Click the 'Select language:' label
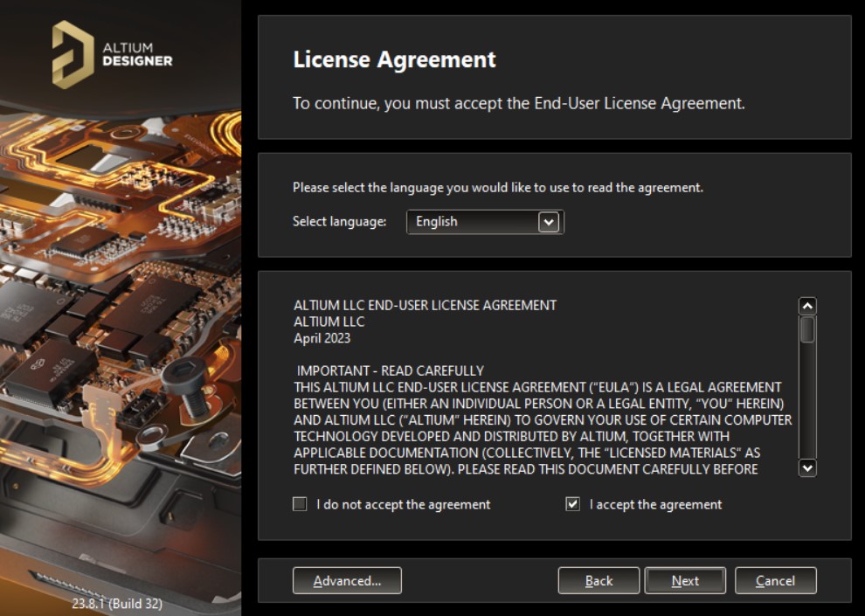The image size is (865, 616). pos(339,222)
